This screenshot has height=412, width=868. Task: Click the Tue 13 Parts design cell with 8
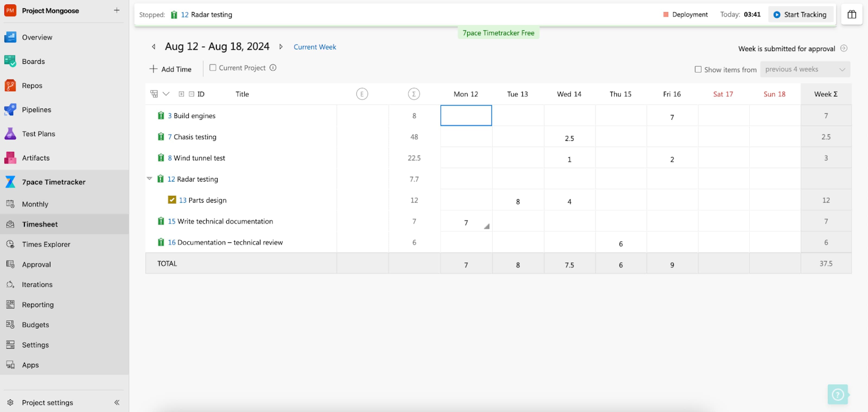pyautogui.click(x=518, y=200)
